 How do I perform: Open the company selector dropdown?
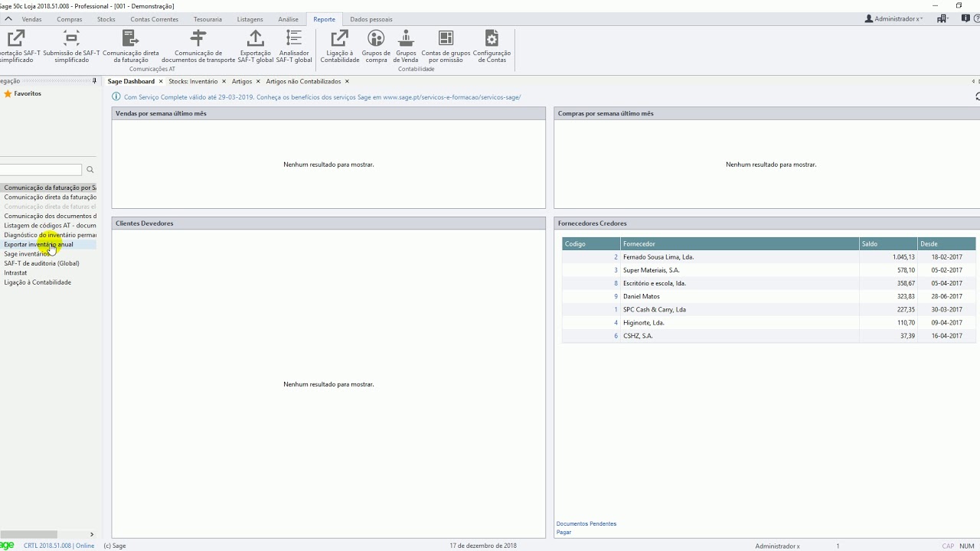(x=942, y=19)
